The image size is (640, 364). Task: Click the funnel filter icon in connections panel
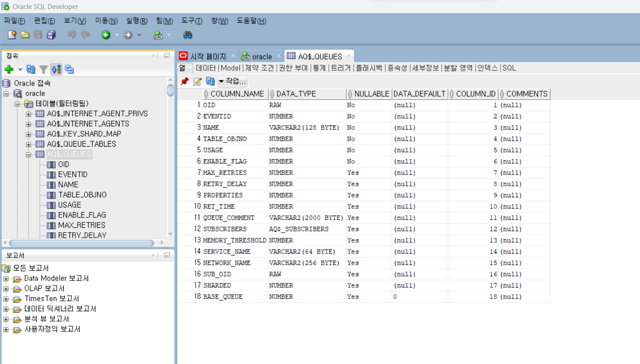43,69
